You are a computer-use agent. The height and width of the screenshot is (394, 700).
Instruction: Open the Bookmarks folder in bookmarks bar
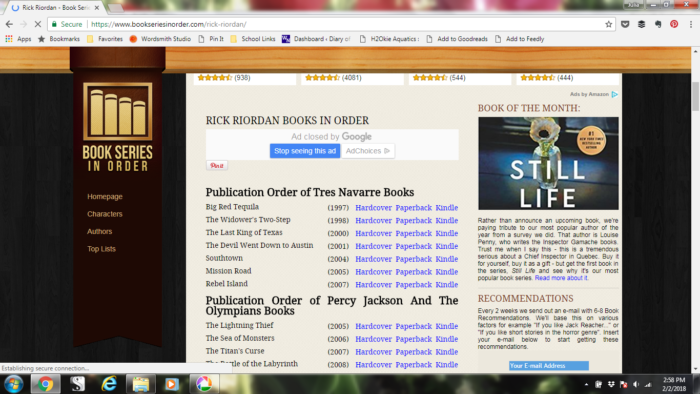click(59, 39)
